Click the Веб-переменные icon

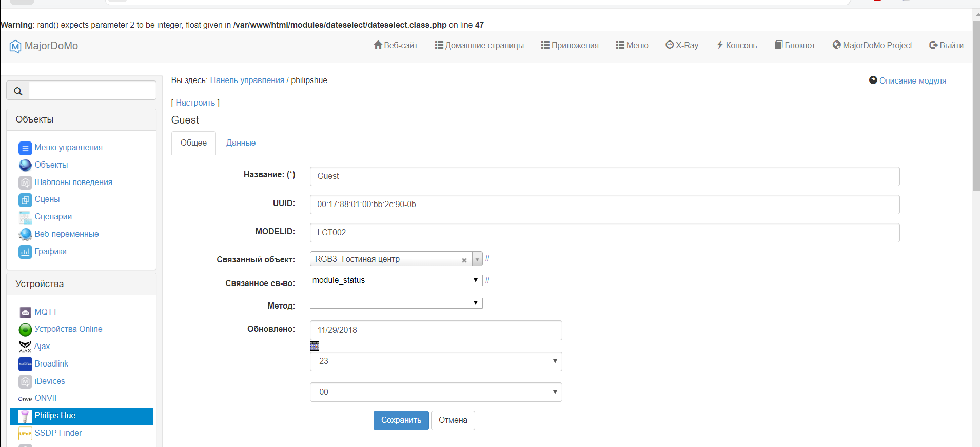[x=25, y=234]
